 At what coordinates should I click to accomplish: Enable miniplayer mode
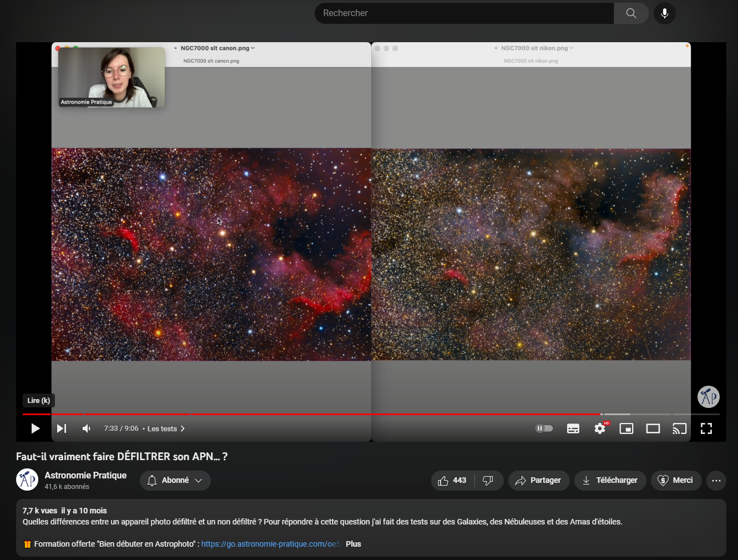pos(626,428)
